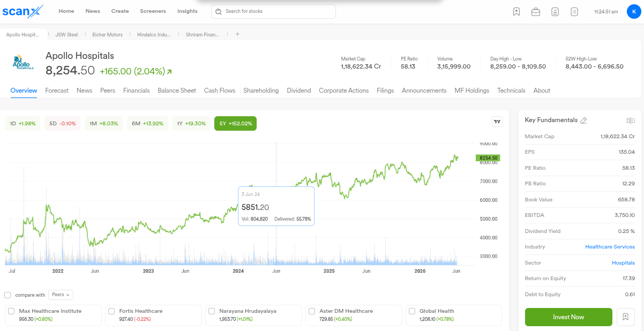Check Fortis Healthcare peer

point(111,311)
